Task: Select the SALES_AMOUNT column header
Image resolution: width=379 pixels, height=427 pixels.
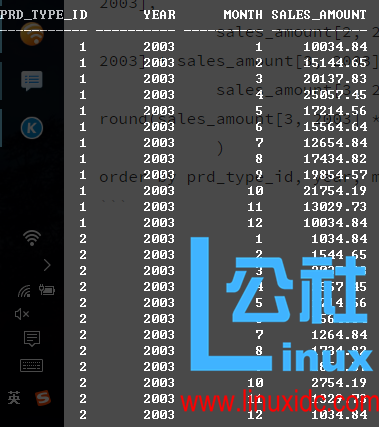Action: [319, 15]
